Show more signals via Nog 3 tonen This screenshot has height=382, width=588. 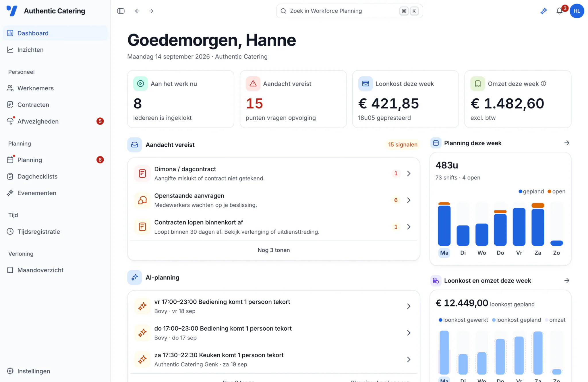274,250
